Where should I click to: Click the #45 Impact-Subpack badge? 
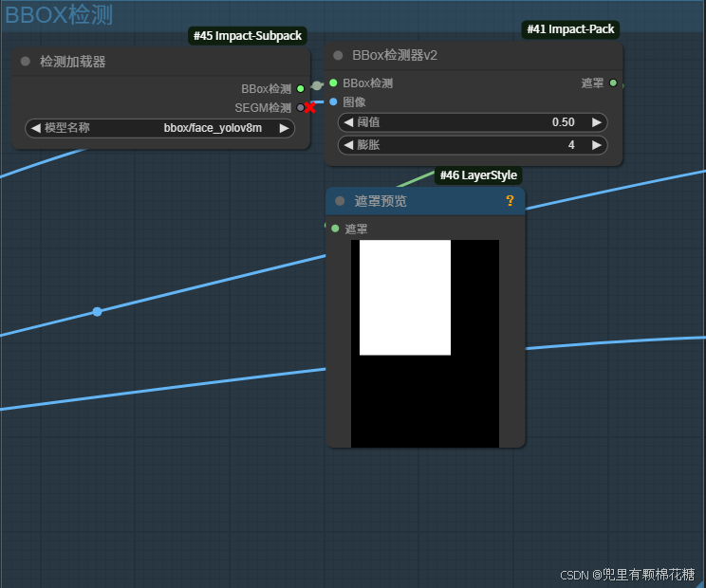(248, 36)
